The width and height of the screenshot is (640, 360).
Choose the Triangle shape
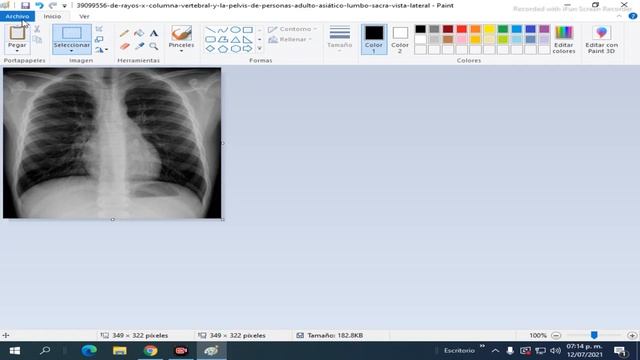[x=235, y=40]
